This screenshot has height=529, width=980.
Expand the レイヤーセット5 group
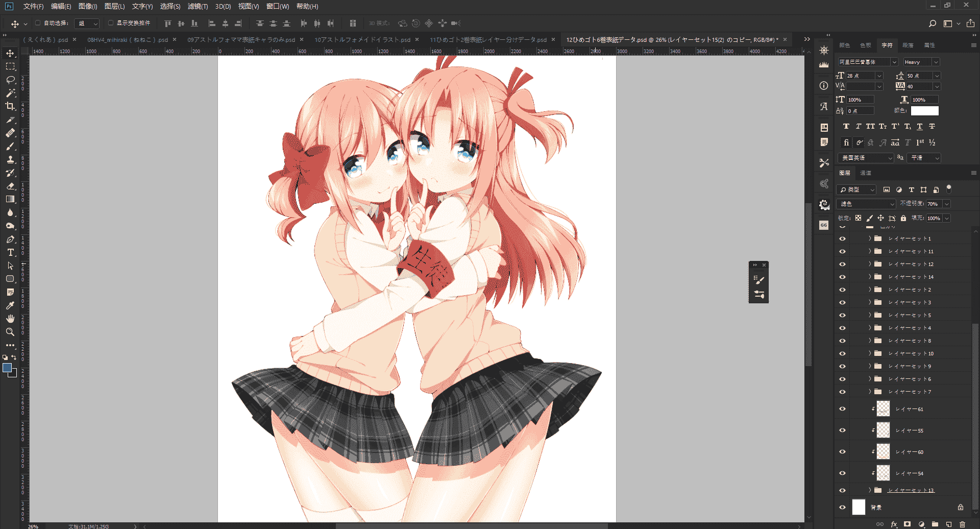pos(870,315)
